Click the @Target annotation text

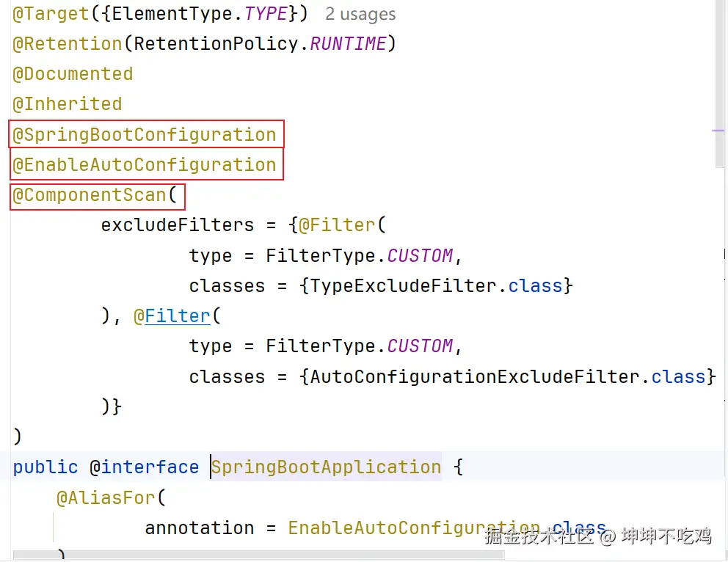click(x=51, y=14)
